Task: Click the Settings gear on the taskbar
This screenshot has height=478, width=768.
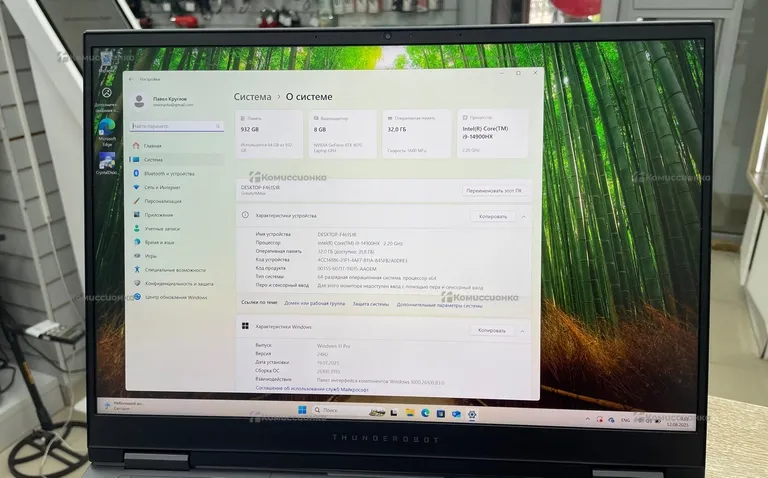Action: coord(472,415)
